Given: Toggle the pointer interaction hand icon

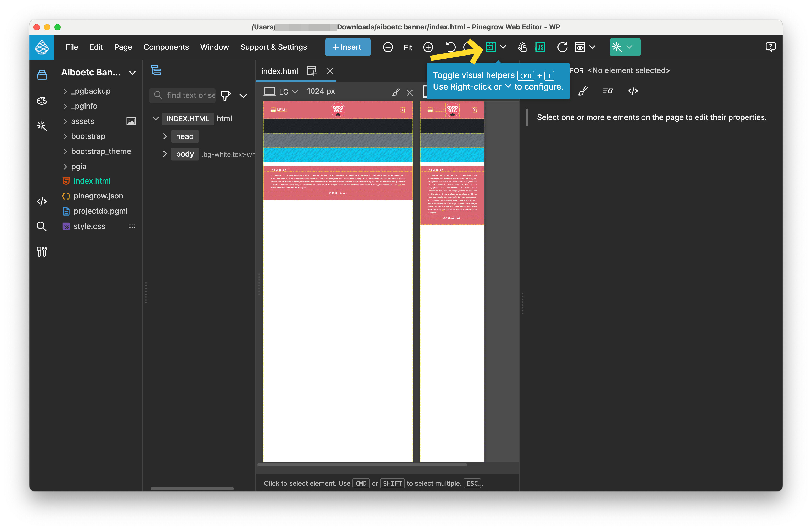Looking at the screenshot, I should 522,47.
